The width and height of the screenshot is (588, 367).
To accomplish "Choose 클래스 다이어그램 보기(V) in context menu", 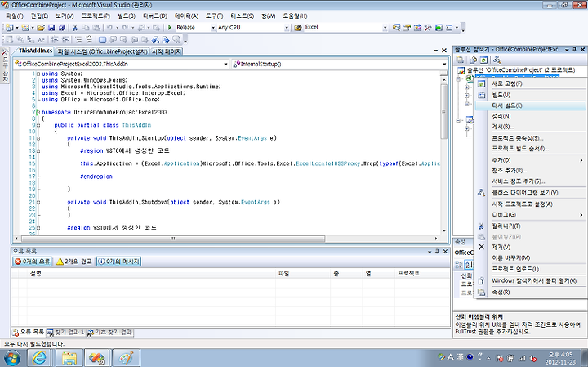I will point(530,193).
